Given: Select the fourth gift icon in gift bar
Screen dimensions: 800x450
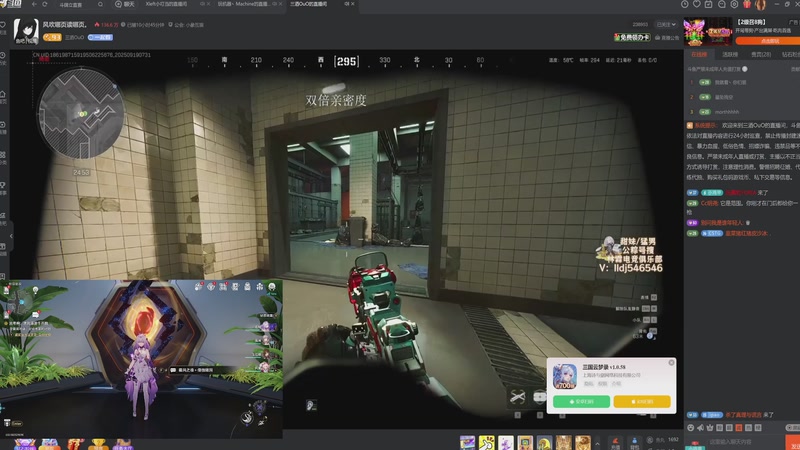Looking at the screenshot, I should (x=525, y=442).
